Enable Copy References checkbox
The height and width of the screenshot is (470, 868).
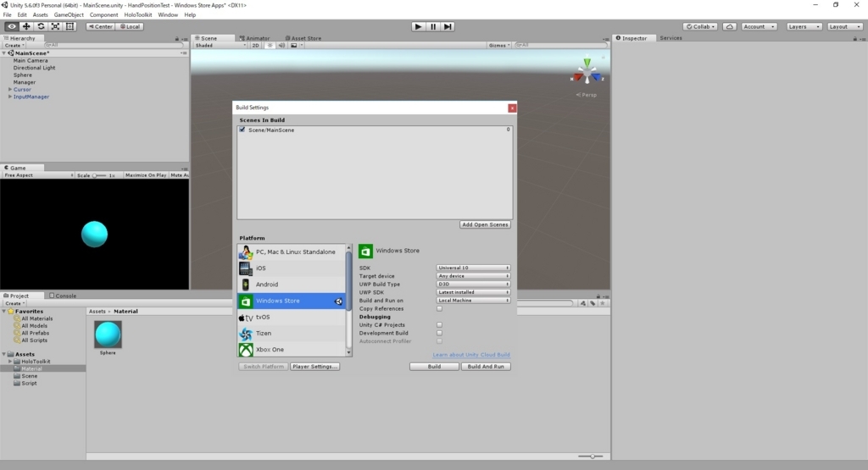point(440,308)
